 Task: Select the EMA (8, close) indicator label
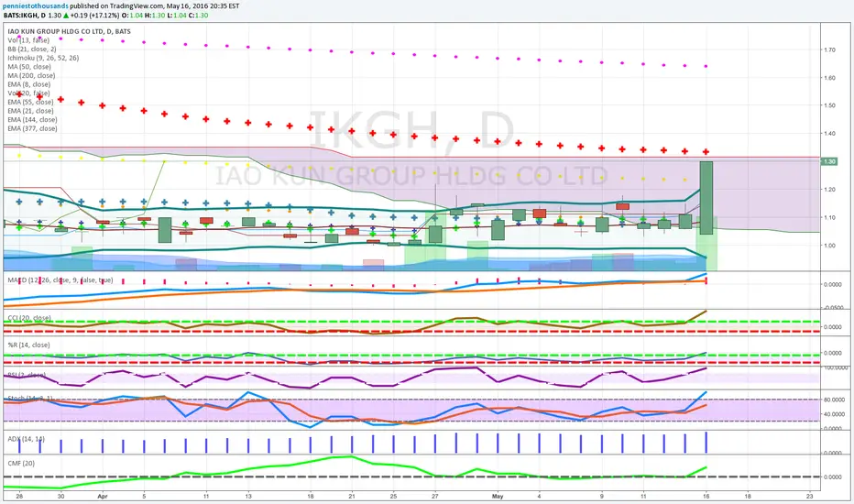click(29, 84)
